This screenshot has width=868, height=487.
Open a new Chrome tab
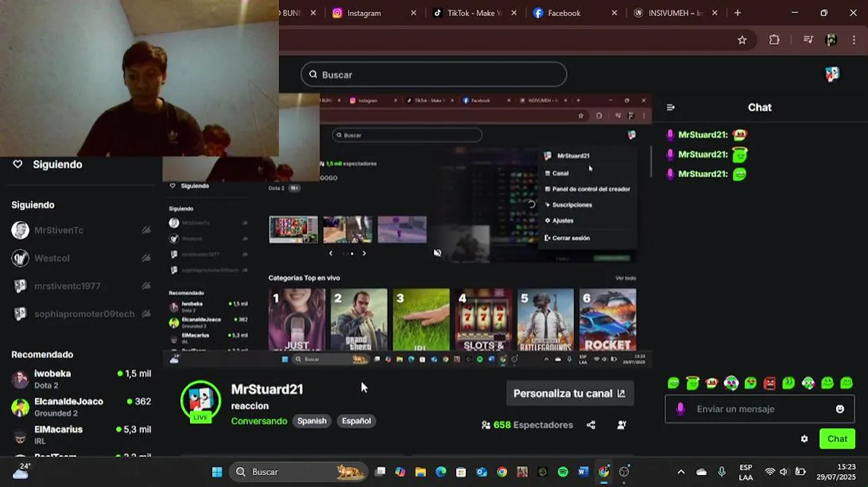(x=738, y=13)
